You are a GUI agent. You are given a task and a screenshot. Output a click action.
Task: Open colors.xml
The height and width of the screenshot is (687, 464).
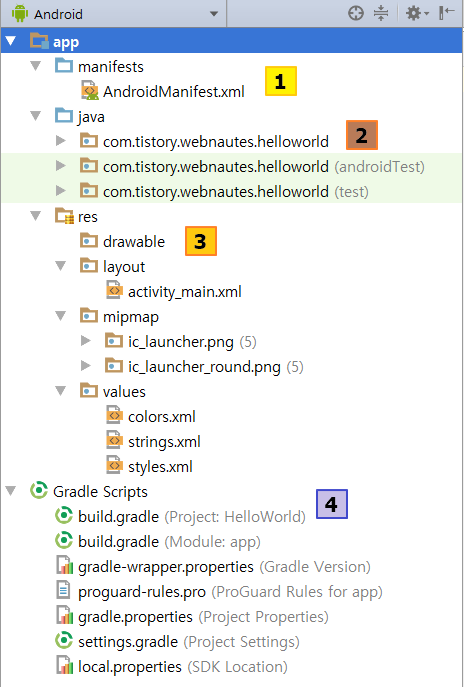162,416
